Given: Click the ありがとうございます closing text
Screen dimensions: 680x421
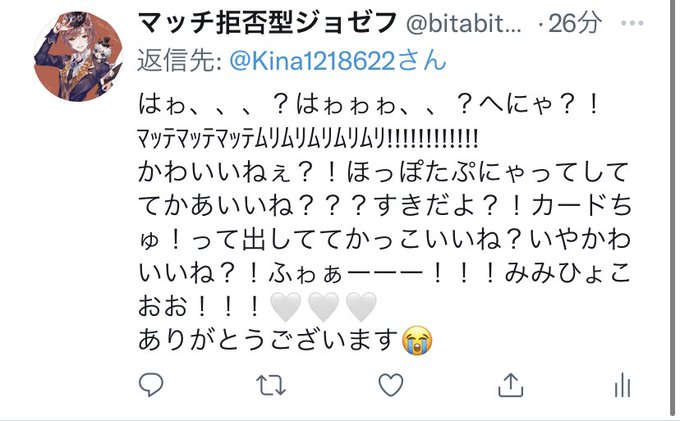Looking at the screenshot, I should point(268,340).
